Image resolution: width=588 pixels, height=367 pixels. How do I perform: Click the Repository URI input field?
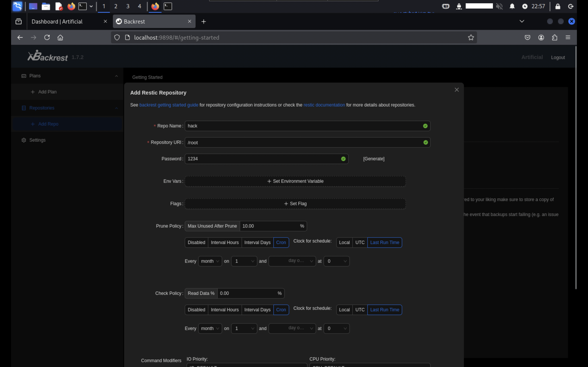[304, 143]
